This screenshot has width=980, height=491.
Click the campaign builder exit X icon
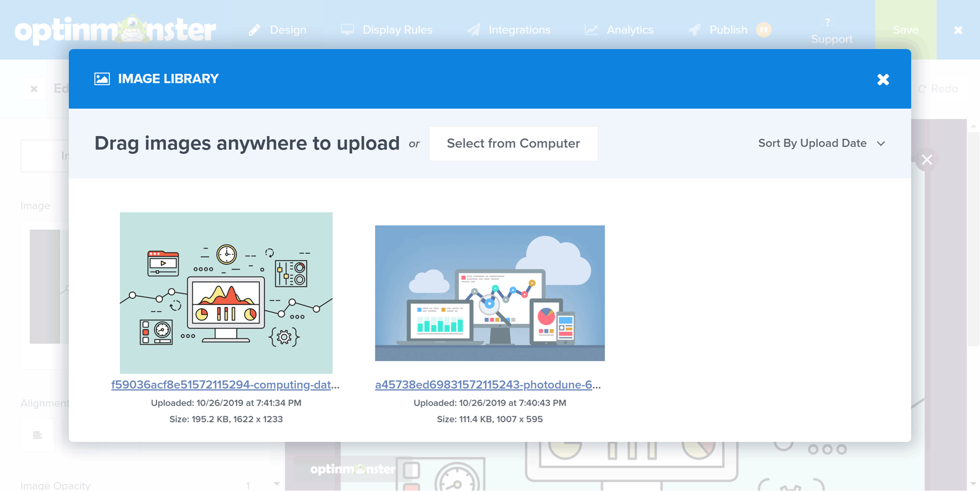point(958,30)
